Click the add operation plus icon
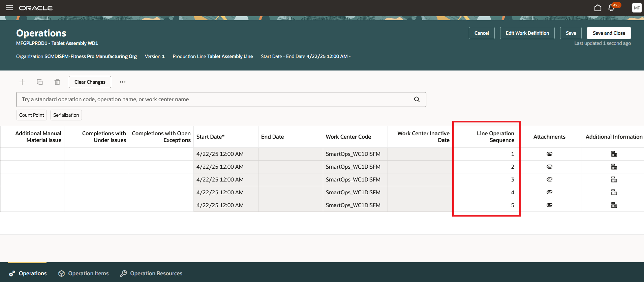The height and width of the screenshot is (282, 644). click(22, 82)
